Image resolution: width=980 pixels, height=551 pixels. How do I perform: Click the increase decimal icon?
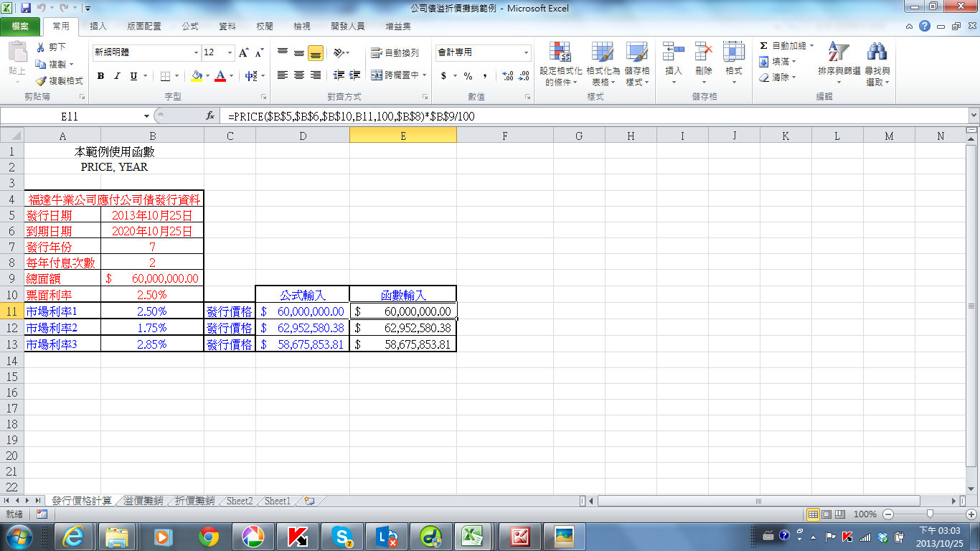508,75
